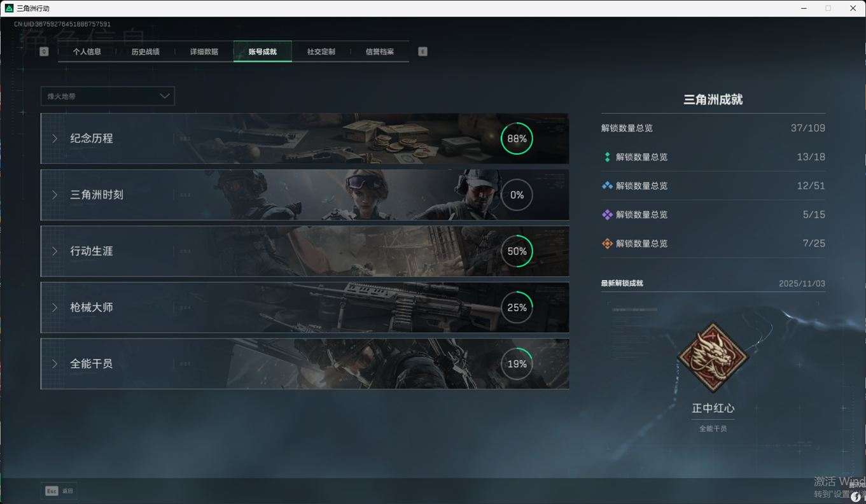866x504 pixels.
Task: Click the 25% progress ring
Action: [517, 307]
